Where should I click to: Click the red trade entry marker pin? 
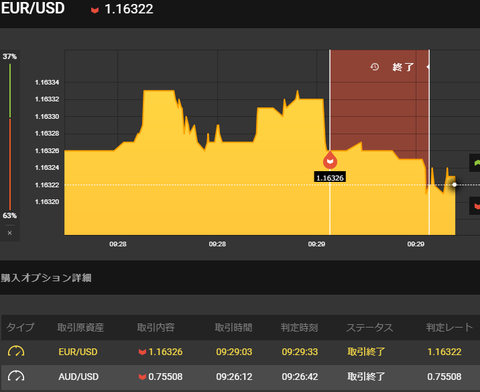(x=330, y=160)
